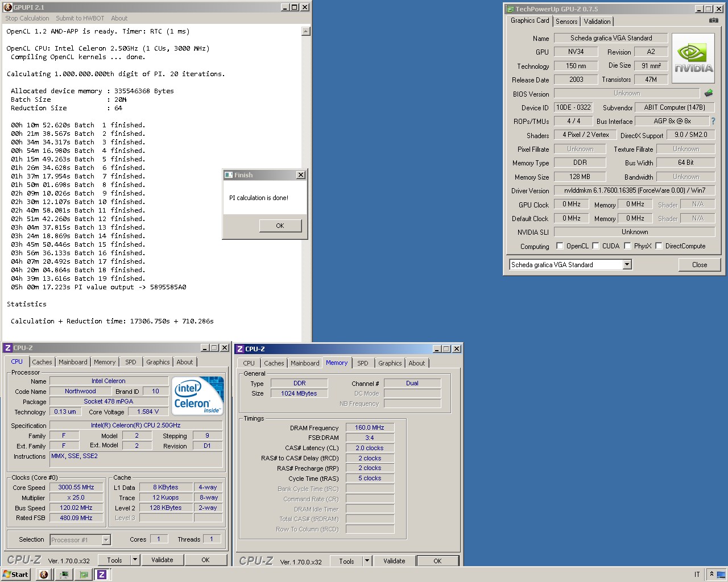Open Mainboard tab in left CPU-Z

[x=73, y=362]
